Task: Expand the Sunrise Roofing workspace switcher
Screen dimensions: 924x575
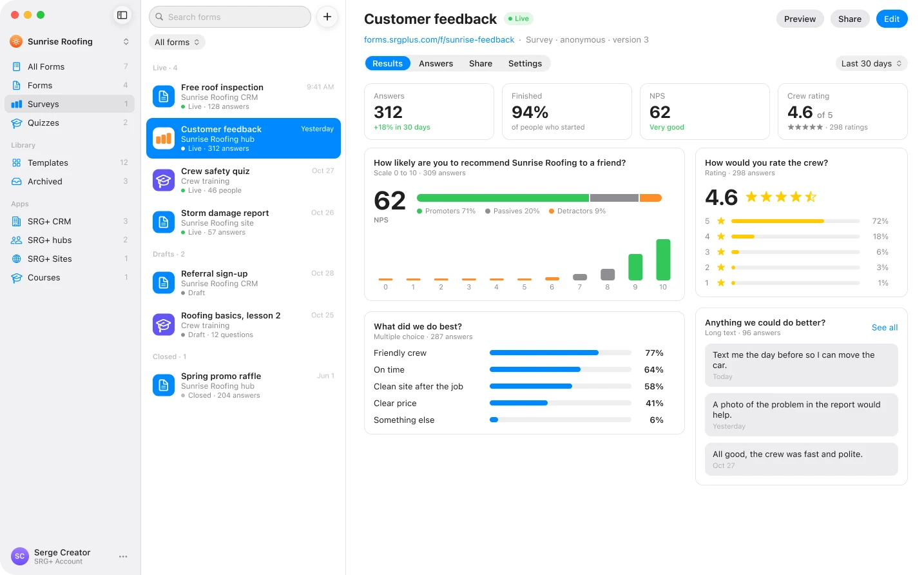Action: click(126, 41)
